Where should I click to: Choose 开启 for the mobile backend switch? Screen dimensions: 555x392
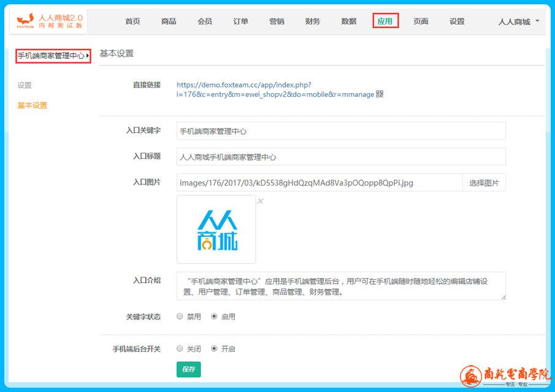214,349
